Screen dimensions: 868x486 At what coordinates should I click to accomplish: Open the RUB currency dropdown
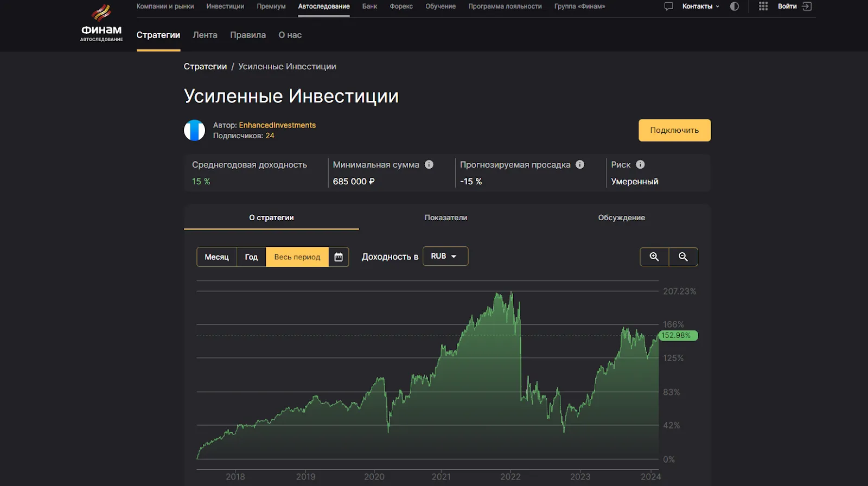click(x=445, y=256)
